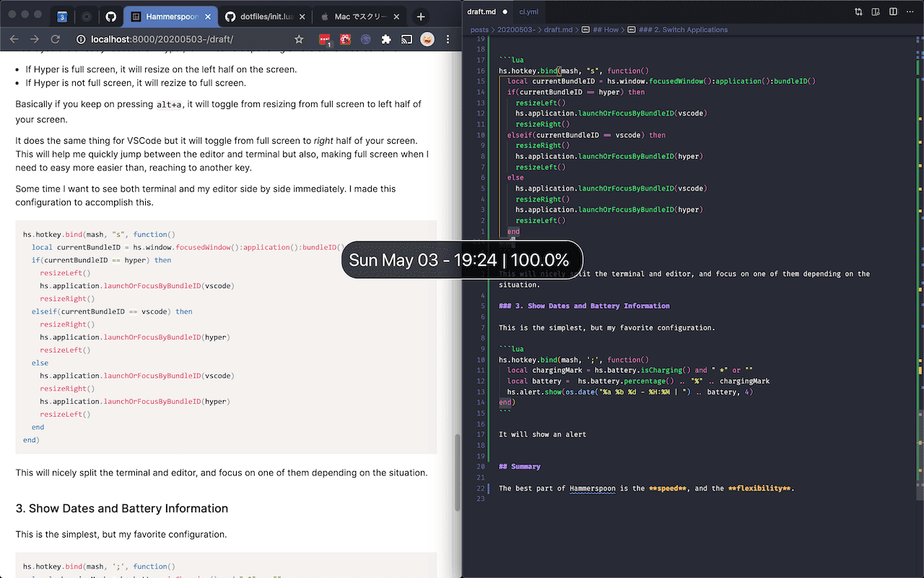Click 'If Hyper is full screen' bullet in browser
Image resolution: width=924 pixels, height=578 pixels.
pyautogui.click(x=161, y=69)
